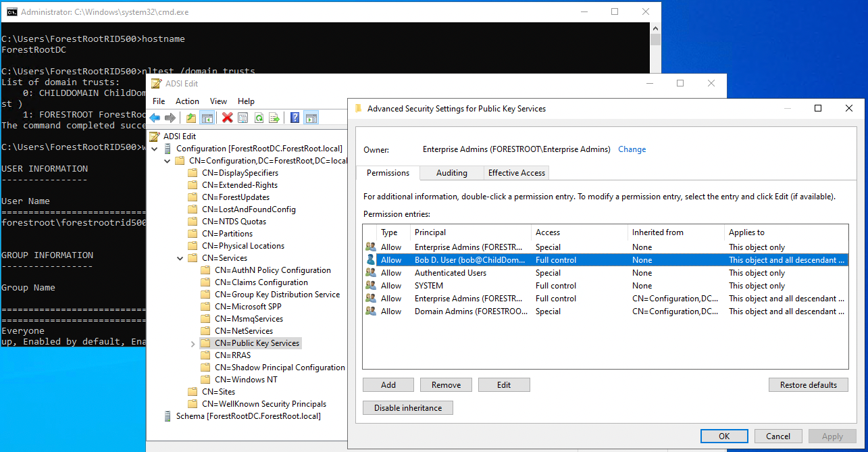Viewport: 868px width, 452px height.
Task: Sort by the Applies to column header
Action: pyautogui.click(x=786, y=232)
